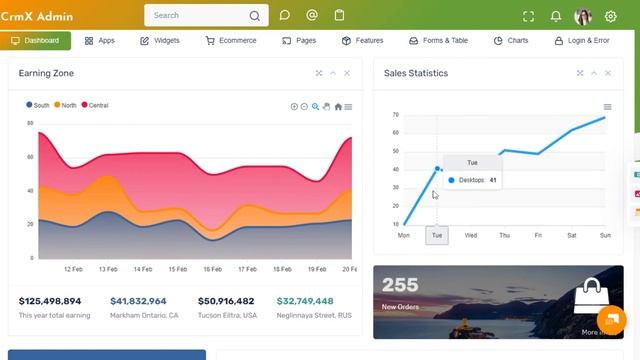Image resolution: width=640 pixels, height=360 pixels.
Task: Toggle the Central series legend
Action: click(95, 105)
